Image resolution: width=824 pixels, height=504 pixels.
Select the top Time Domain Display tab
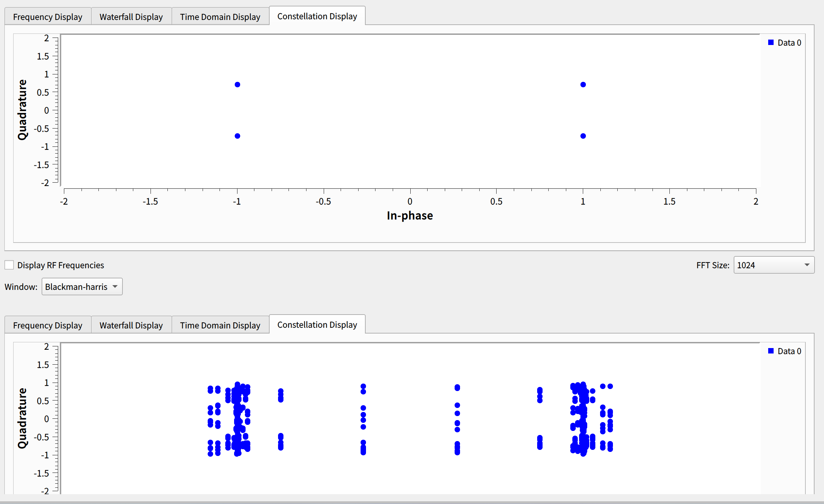coord(220,17)
